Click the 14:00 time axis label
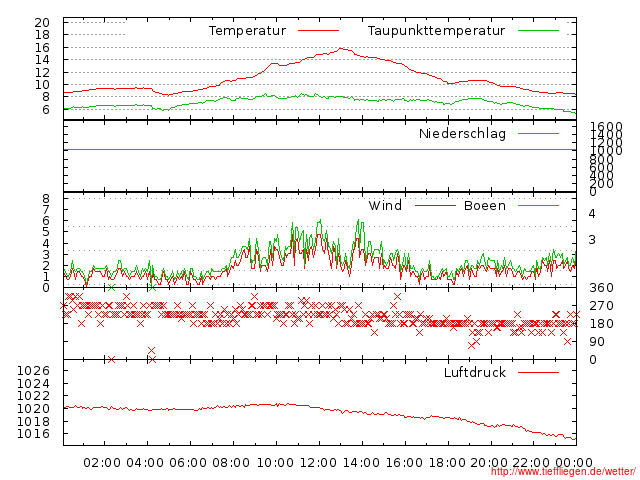 pyautogui.click(x=361, y=463)
